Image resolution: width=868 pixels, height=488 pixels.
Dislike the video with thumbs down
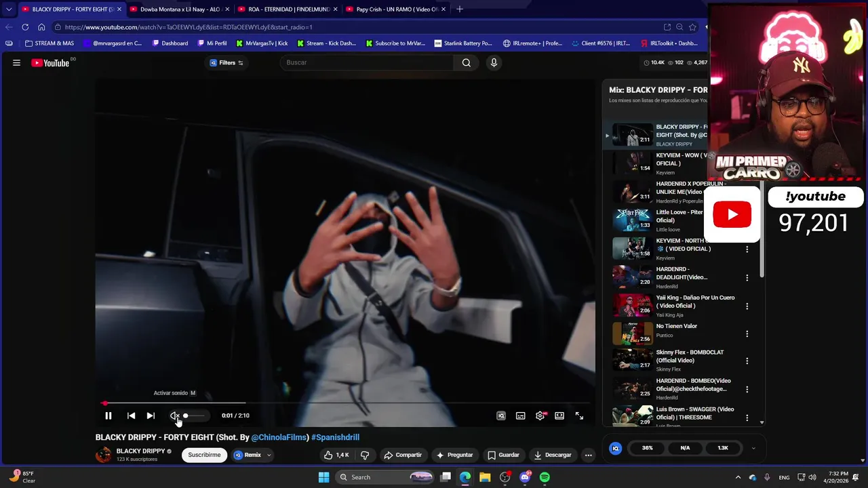tap(365, 455)
